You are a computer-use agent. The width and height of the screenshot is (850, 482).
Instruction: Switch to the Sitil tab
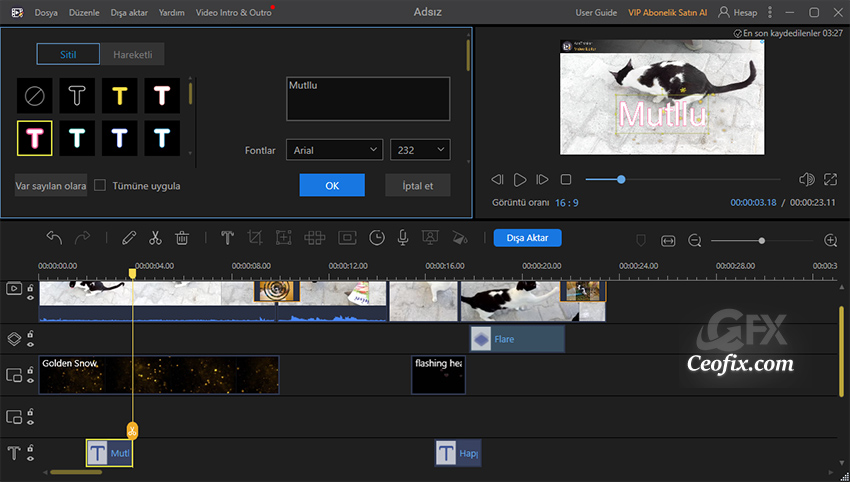(68, 55)
